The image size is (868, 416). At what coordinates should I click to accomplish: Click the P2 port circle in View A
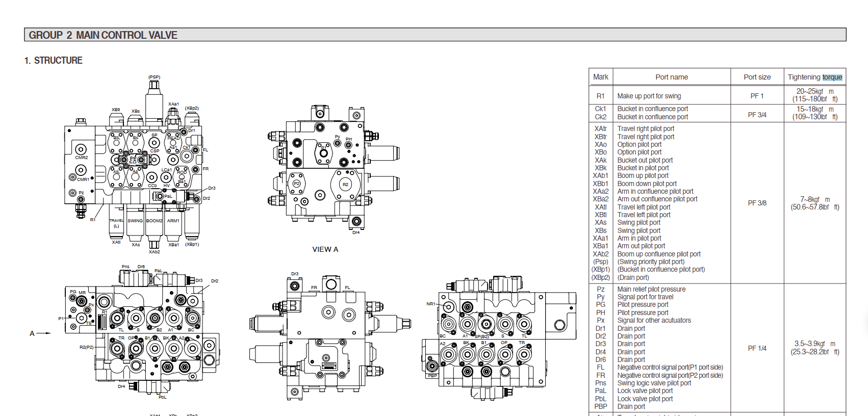[296, 184]
